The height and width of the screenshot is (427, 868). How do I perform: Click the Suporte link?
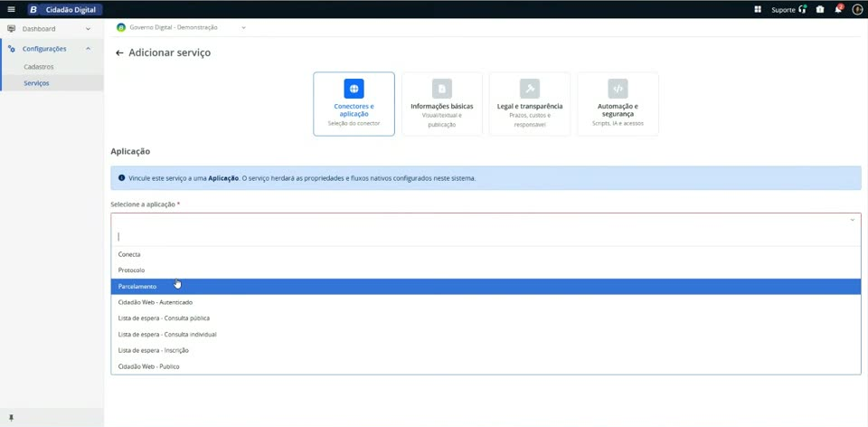(x=783, y=10)
